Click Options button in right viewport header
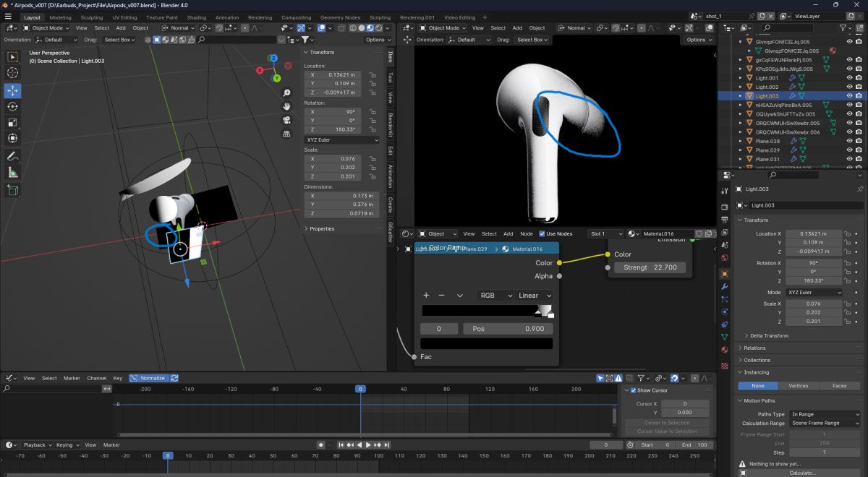Screen dimensions: 868x477 [700, 40]
